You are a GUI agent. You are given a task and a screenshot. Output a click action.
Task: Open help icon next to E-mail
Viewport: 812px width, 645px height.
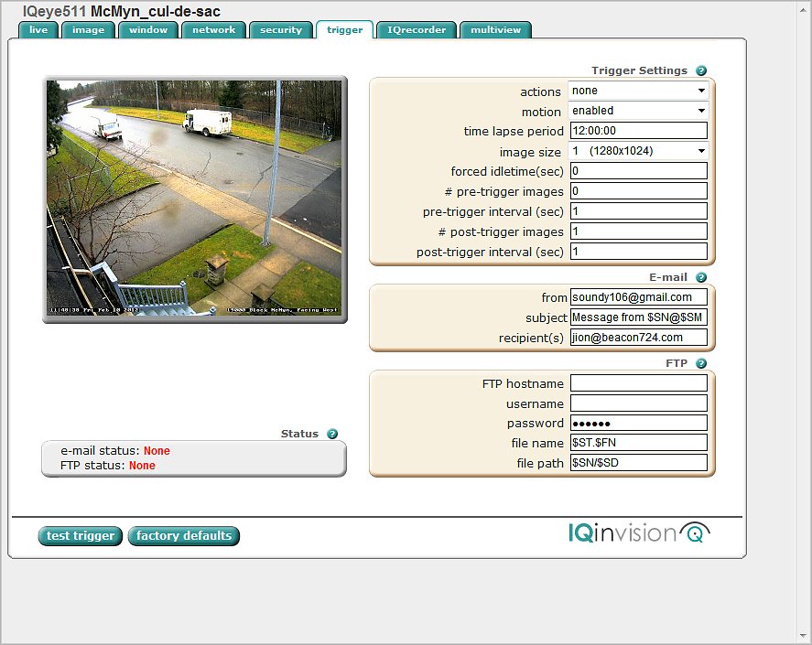pyautogui.click(x=701, y=277)
